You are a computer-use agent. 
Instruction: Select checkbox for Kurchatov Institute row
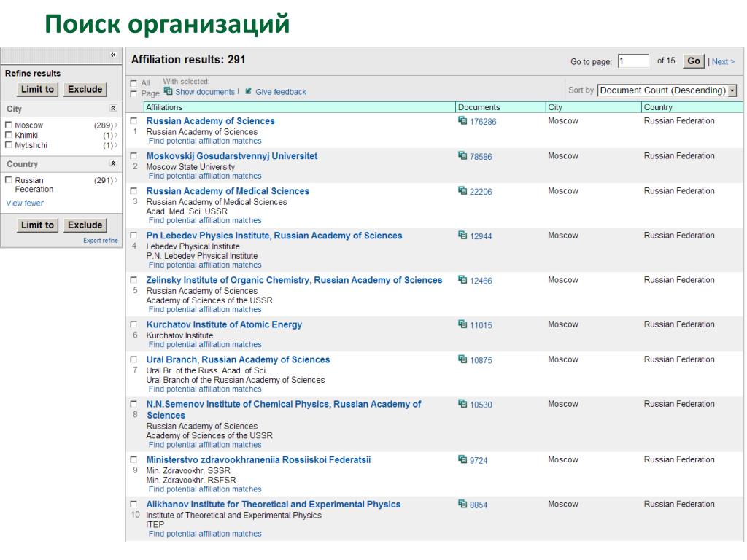point(134,324)
